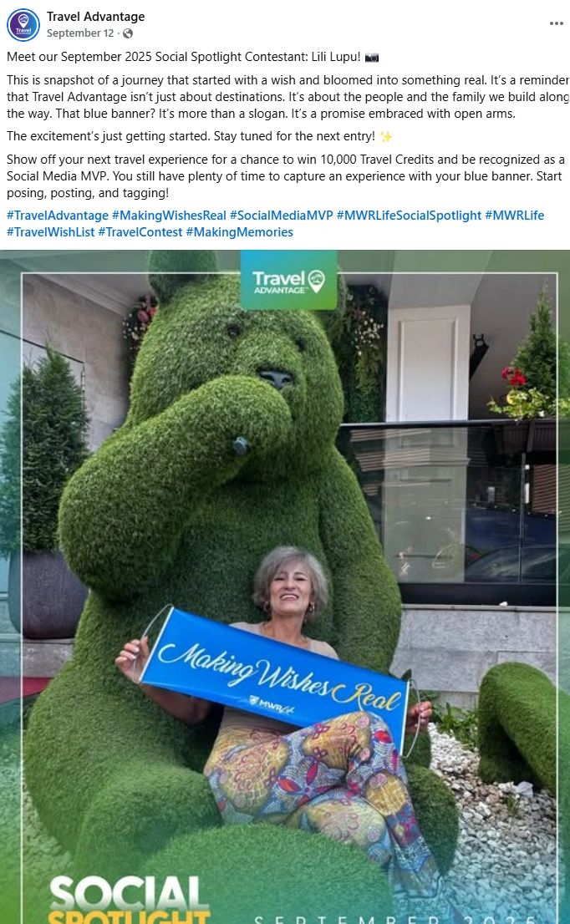This screenshot has height=924, width=570.
Task: Click the sparkles emoji after next entry
Action: [x=385, y=137]
